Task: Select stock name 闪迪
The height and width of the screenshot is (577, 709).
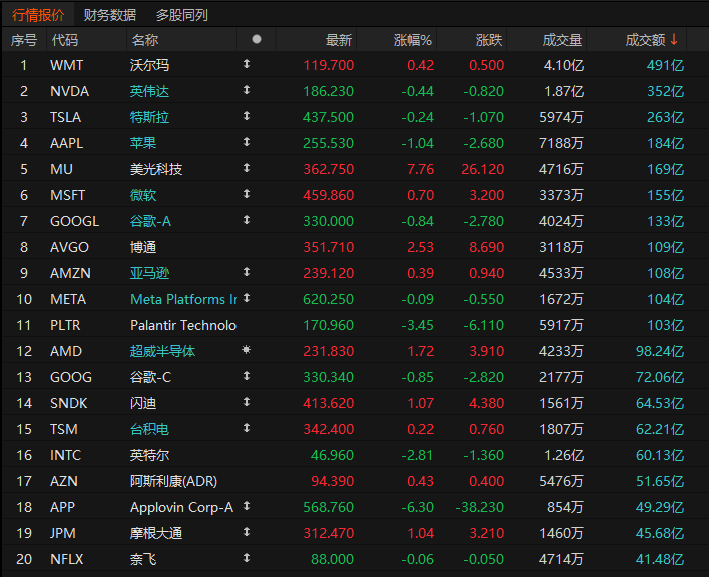Action: click(143, 403)
